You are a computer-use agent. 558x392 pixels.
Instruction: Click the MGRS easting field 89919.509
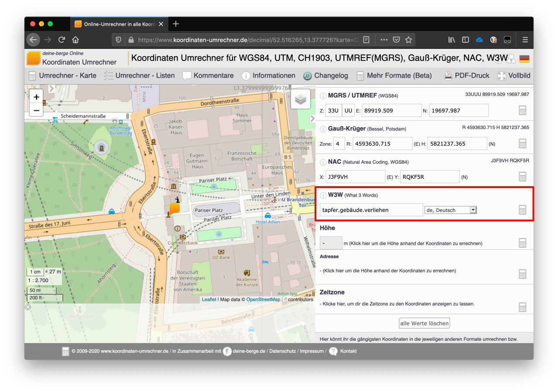tap(391, 110)
